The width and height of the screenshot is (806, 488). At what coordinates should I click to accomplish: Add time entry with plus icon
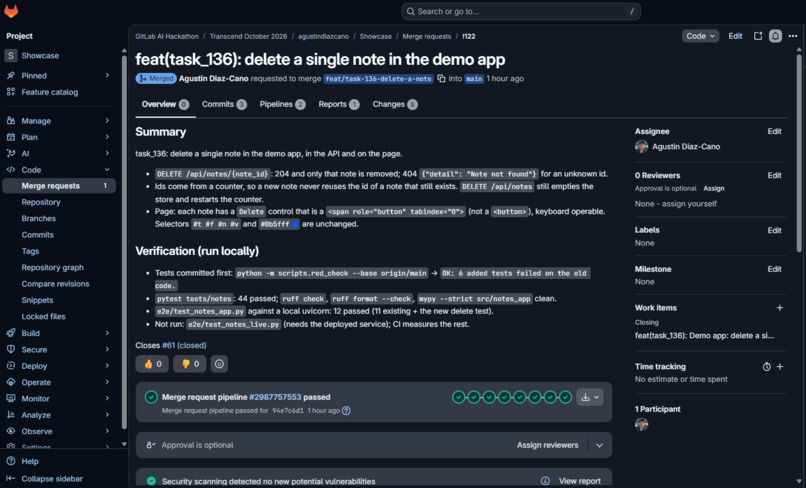tap(780, 367)
